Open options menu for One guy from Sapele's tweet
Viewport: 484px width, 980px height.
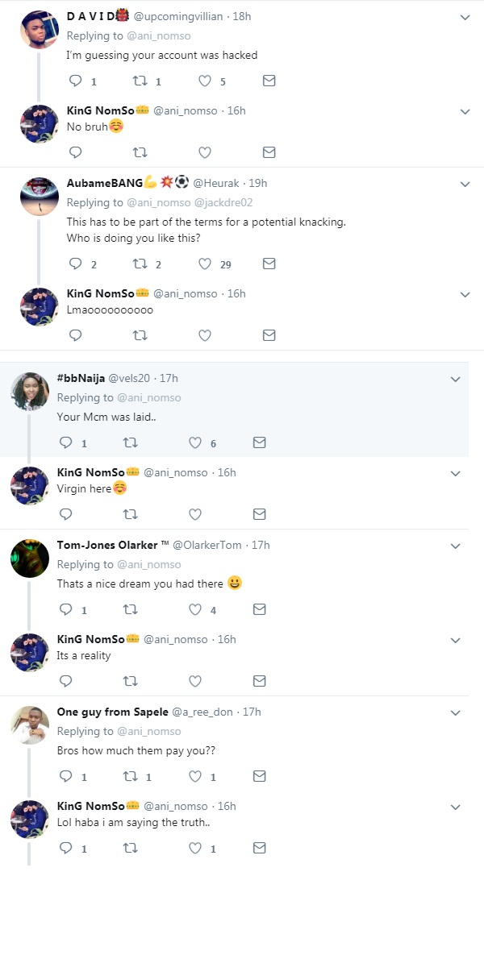pos(455,713)
